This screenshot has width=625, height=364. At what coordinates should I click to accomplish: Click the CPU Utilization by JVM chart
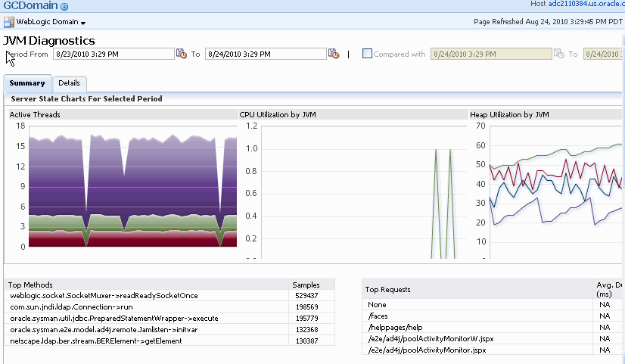coord(363,192)
